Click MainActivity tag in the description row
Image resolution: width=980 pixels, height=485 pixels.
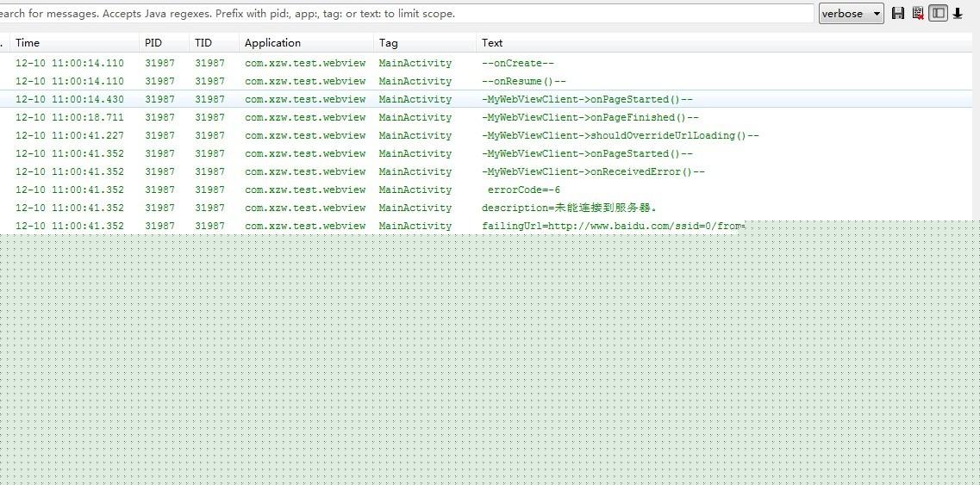[x=415, y=208]
